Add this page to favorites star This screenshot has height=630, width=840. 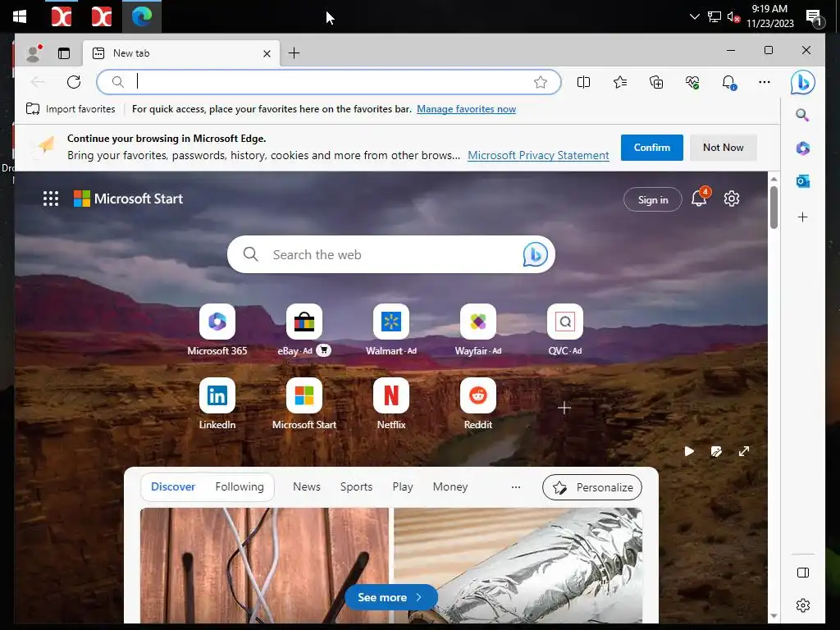541,82
